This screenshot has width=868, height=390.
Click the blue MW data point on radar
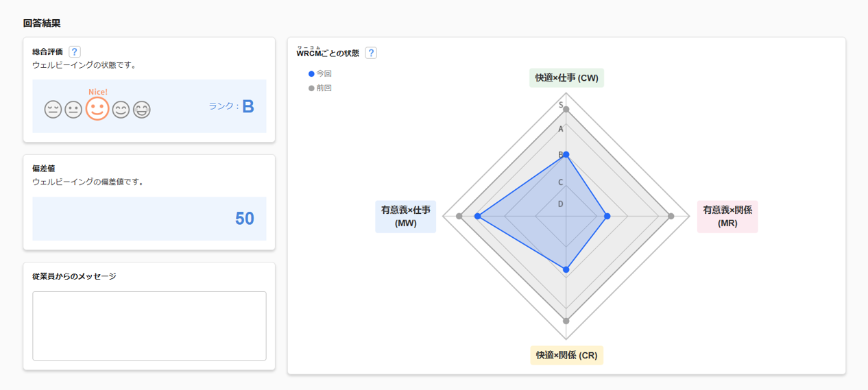coord(478,217)
